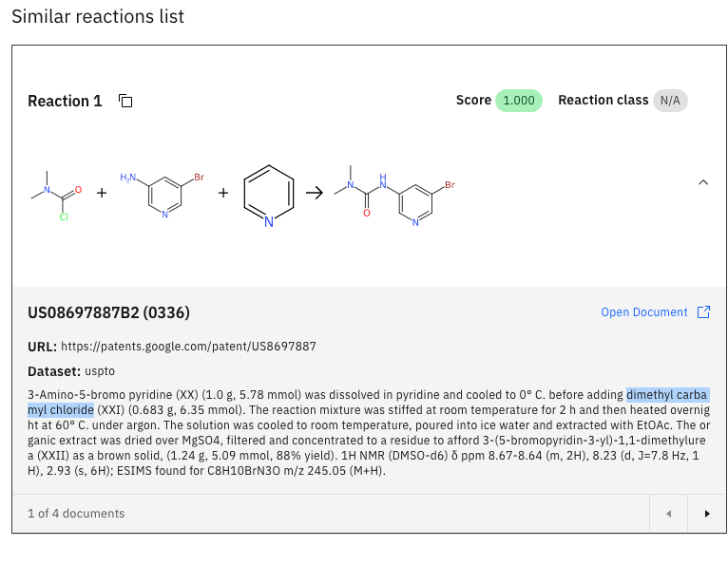
Task: Go to the previous document arrow
Action: pyautogui.click(x=668, y=514)
